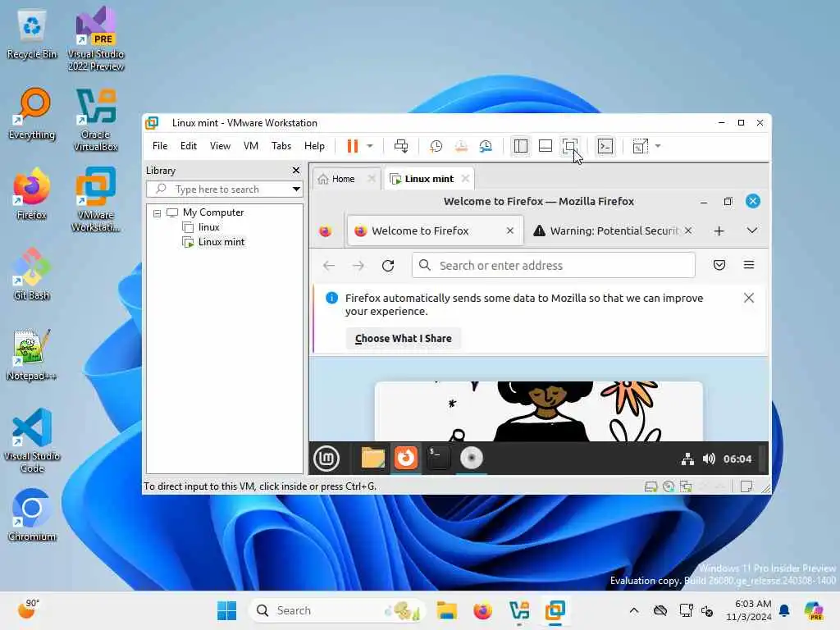Dismiss the Firefox data notification

[749, 298]
